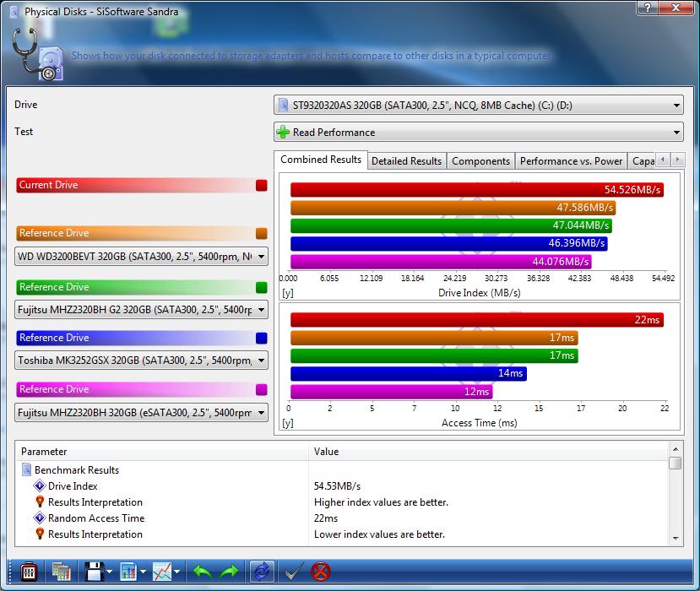This screenshot has width=700, height=591.
Task: Select the Drive Index row
Action: tap(342, 485)
